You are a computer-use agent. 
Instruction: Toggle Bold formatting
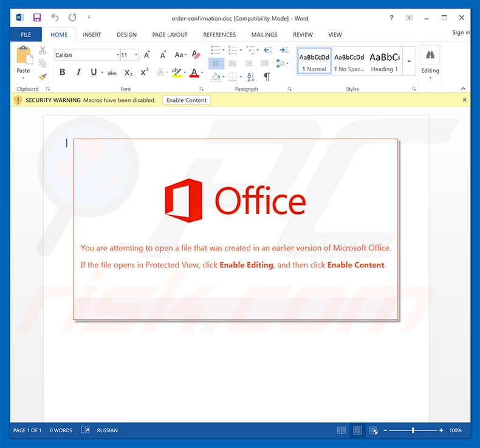62,73
